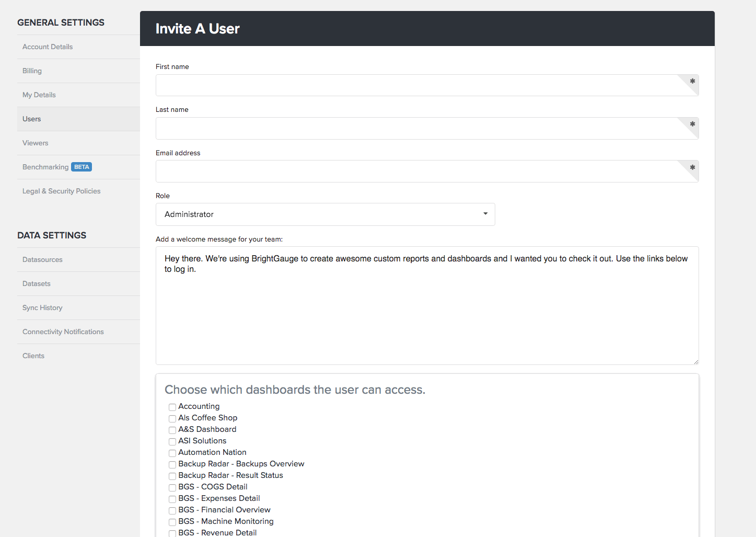Enable BGS - COGS Detail access
Screen dimensions: 756x537
click(x=172, y=487)
